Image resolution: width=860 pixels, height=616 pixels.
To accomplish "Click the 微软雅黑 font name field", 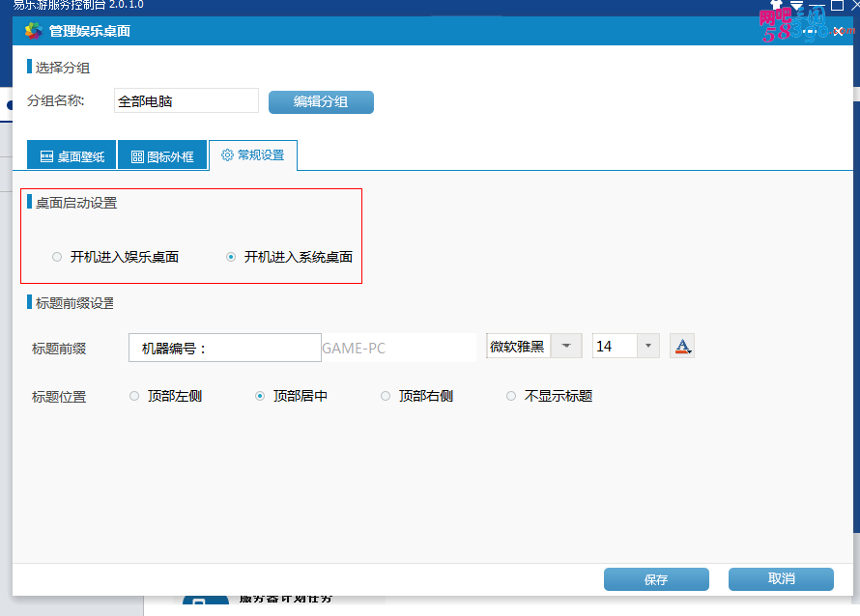I will [x=518, y=346].
